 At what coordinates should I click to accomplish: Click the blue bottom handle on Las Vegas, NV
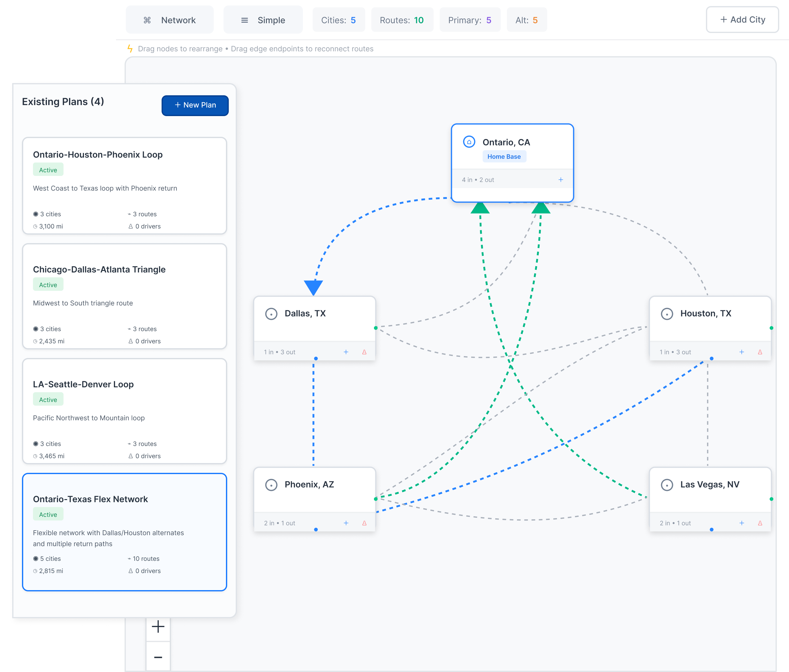711,530
